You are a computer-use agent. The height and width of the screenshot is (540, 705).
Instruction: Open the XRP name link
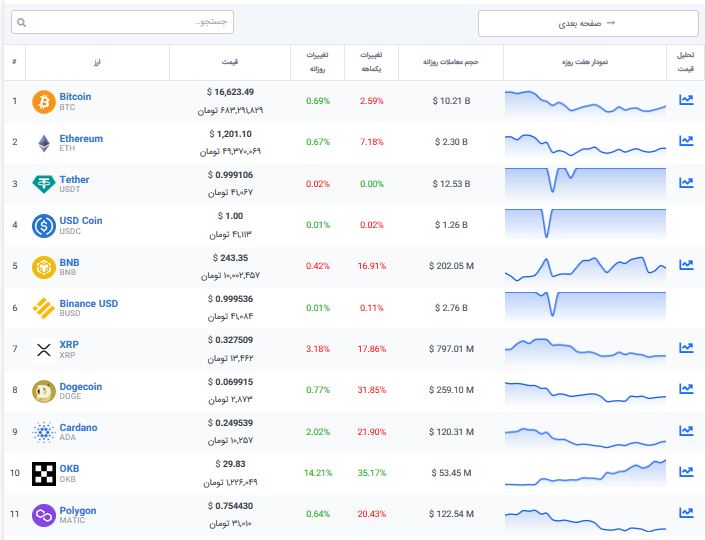point(69,344)
